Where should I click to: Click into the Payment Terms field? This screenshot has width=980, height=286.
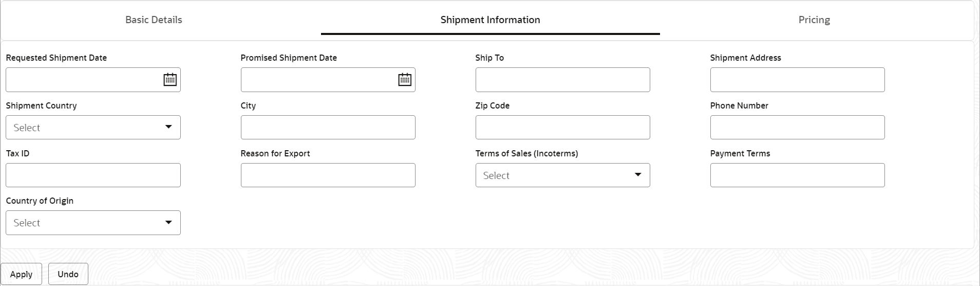[x=797, y=175]
